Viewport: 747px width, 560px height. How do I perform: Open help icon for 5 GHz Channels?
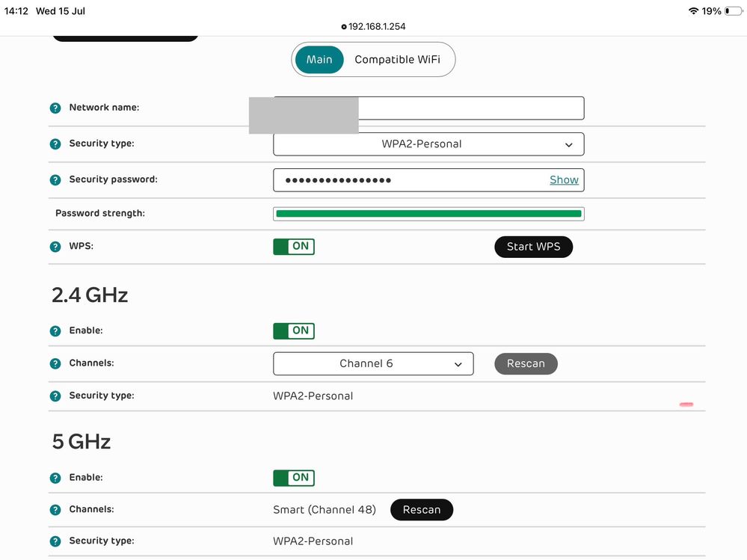coord(55,510)
